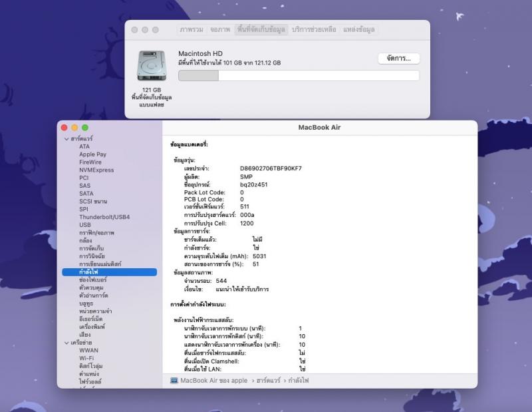This screenshot has height=412, width=532.
Task: Open SATA in the hardware list
Action: coord(86,193)
